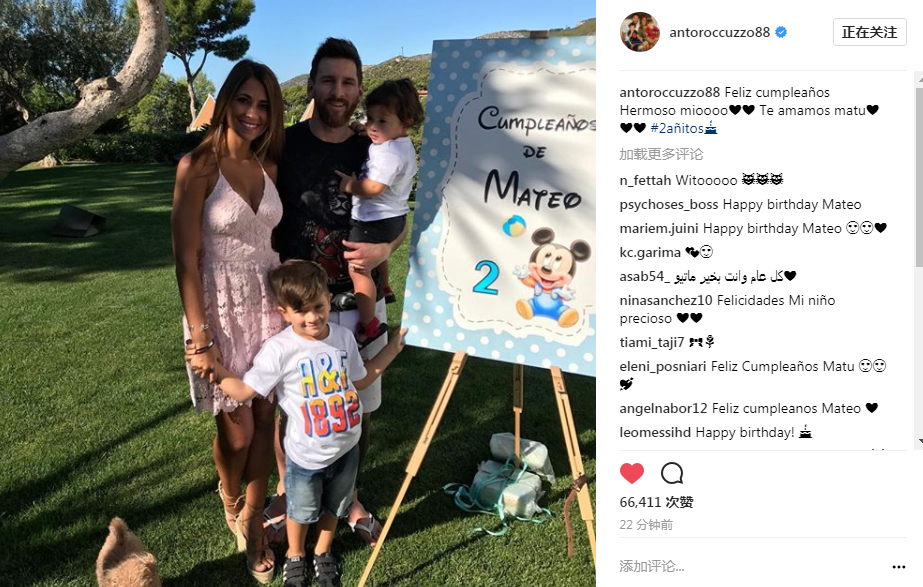
Task: Click the family photo of the post
Action: [x=298, y=293]
